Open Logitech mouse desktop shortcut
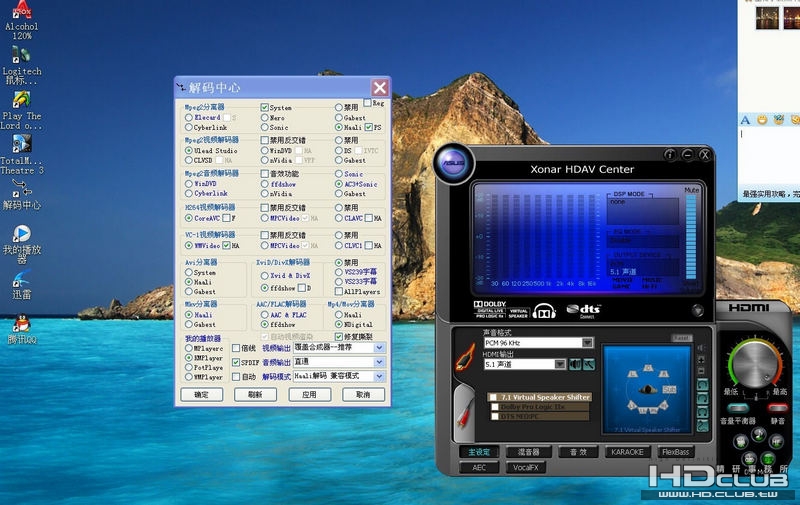This screenshot has height=505, width=800. pyautogui.click(x=21, y=65)
